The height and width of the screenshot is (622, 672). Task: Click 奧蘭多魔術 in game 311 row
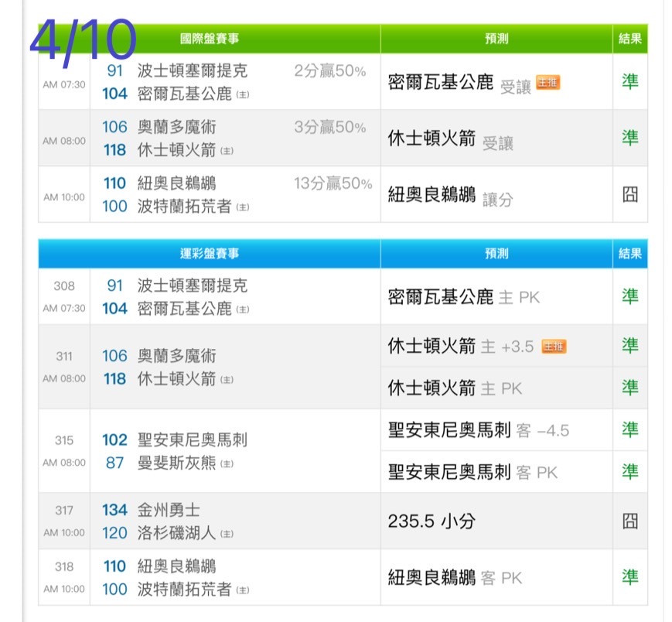pos(176,356)
